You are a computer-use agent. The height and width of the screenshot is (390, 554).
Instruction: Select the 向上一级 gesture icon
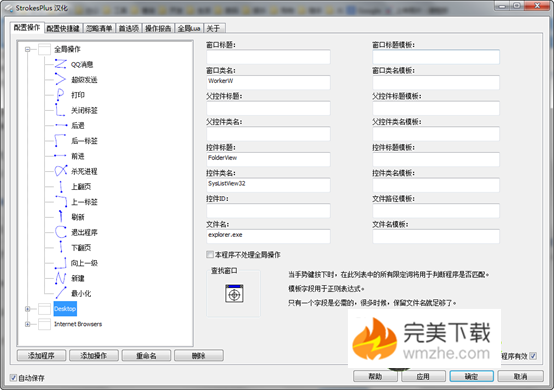pos(60,263)
